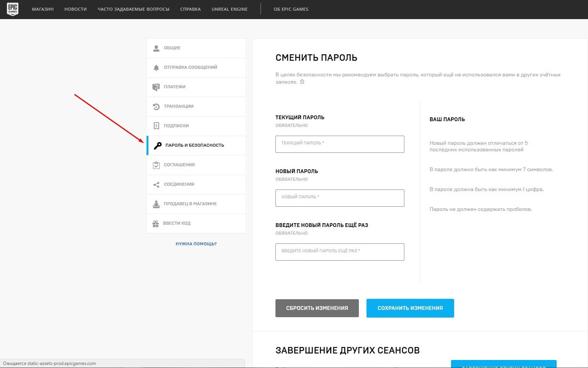Screen dimensions: 588x368
Task: Select the ПОДПИСКИ sidebar tab
Action: coord(196,126)
